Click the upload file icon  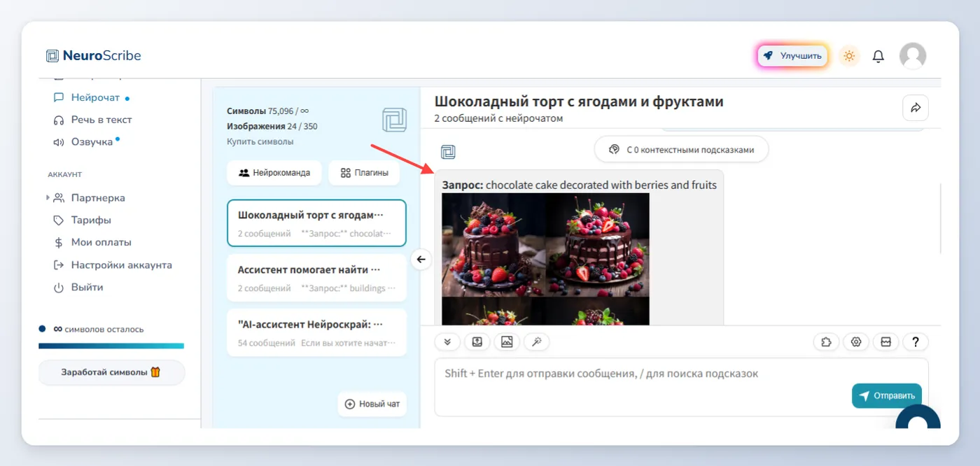[477, 341]
